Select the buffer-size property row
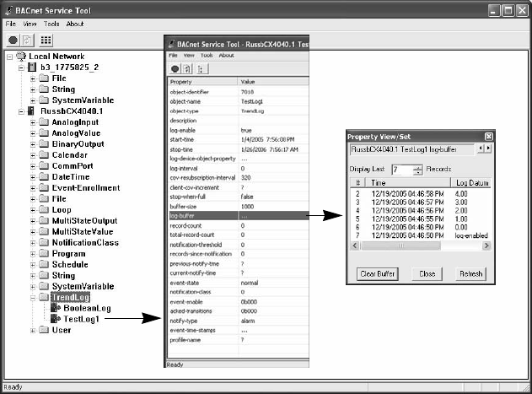This screenshot has width=532, height=394. pyautogui.click(x=239, y=206)
